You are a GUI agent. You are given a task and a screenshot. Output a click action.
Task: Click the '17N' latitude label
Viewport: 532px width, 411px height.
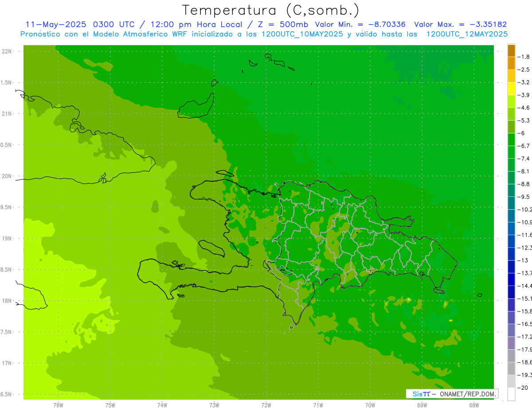point(6,363)
